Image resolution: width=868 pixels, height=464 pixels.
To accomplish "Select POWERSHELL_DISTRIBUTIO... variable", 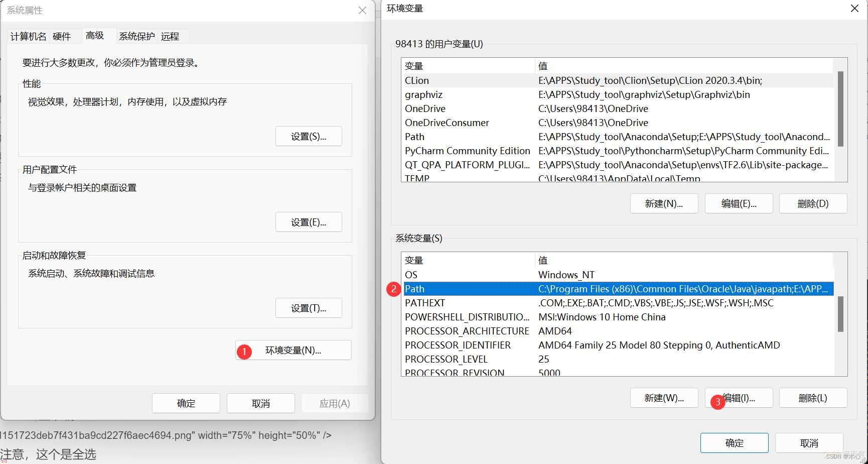I will [x=618, y=317].
